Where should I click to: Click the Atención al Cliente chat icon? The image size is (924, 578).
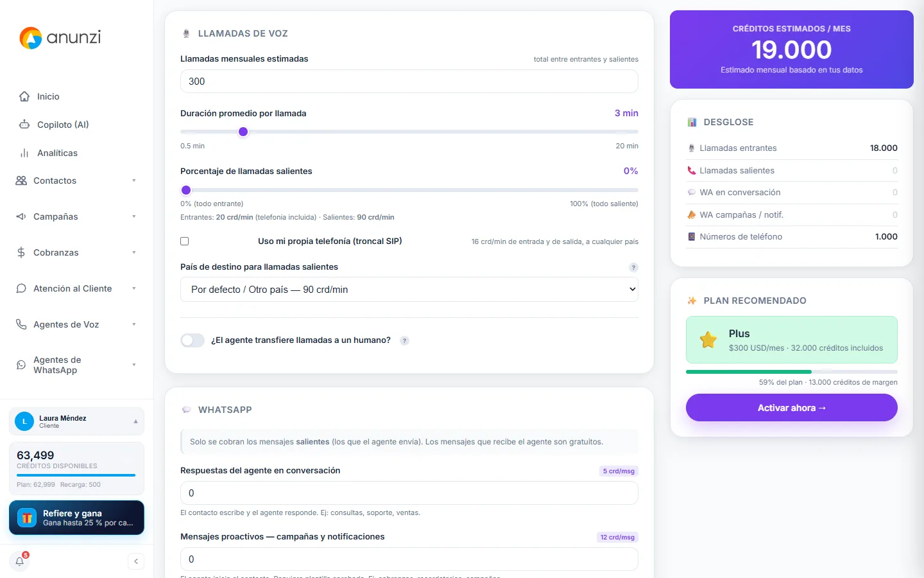point(21,288)
